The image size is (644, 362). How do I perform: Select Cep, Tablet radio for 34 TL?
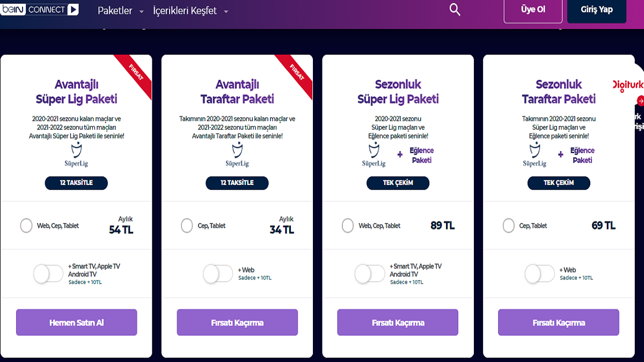point(187,226)
